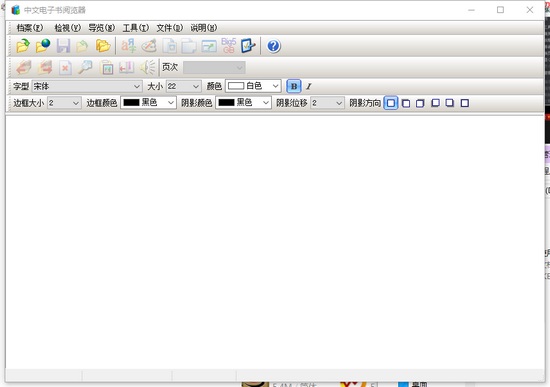Open a file with the green-arrow folder icon
Screen dimensions: 550x387
23,46
